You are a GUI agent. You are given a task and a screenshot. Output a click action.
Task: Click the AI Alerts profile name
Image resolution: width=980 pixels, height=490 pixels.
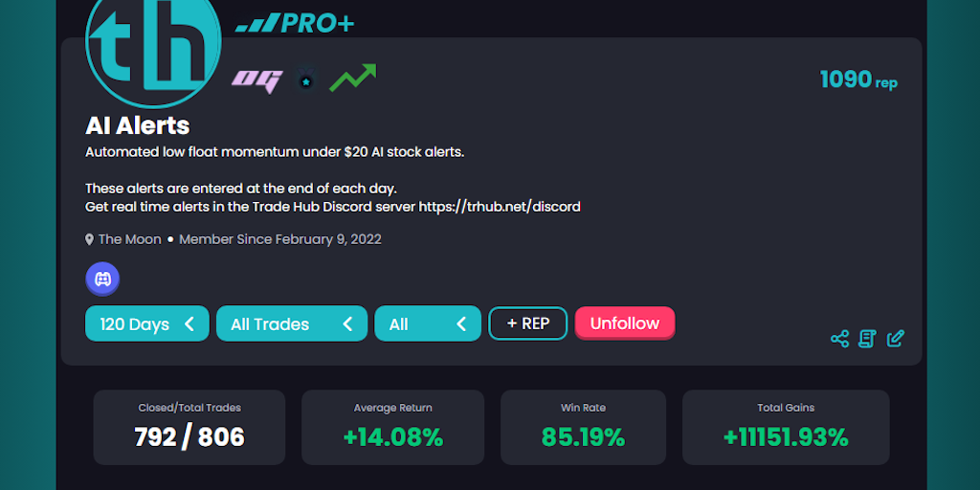138,125
